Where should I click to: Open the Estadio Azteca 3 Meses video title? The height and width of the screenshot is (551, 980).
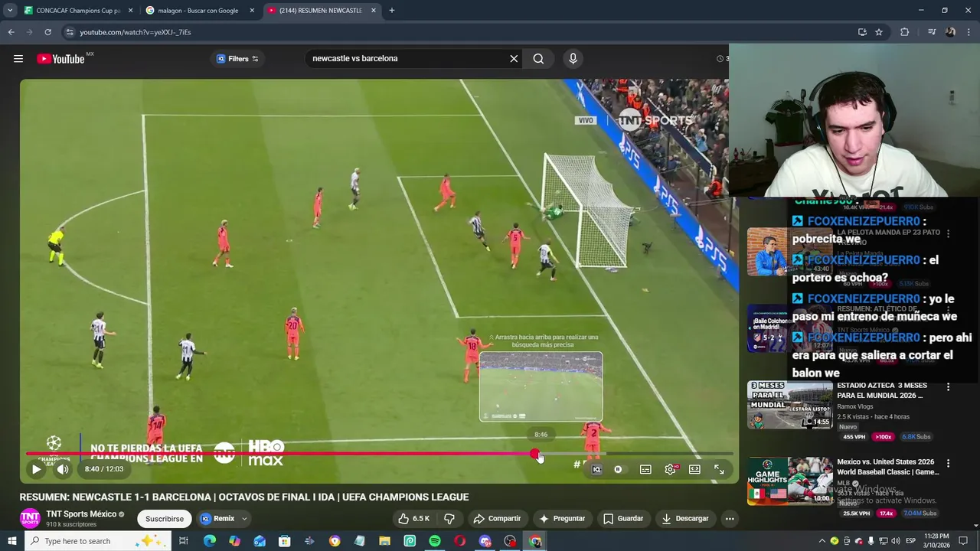point(882,390)
